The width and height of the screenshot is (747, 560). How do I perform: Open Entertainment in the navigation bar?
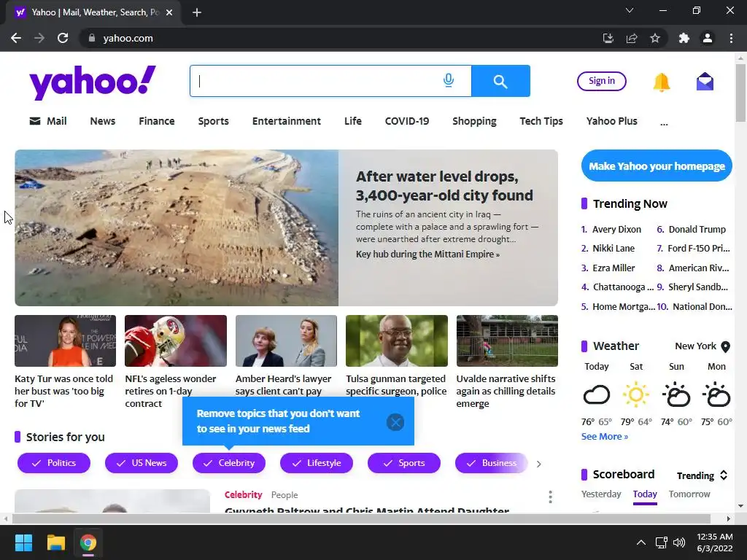tap(286, 121)
